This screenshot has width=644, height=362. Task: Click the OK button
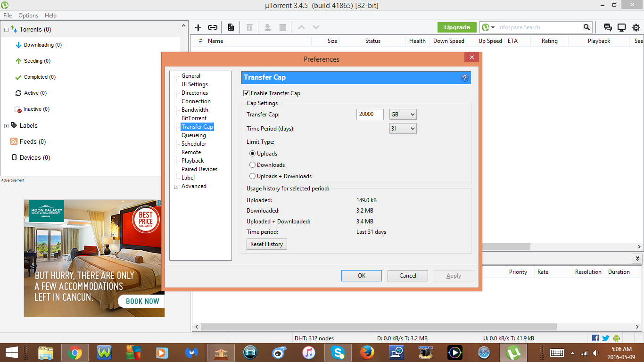pos(362,276)
